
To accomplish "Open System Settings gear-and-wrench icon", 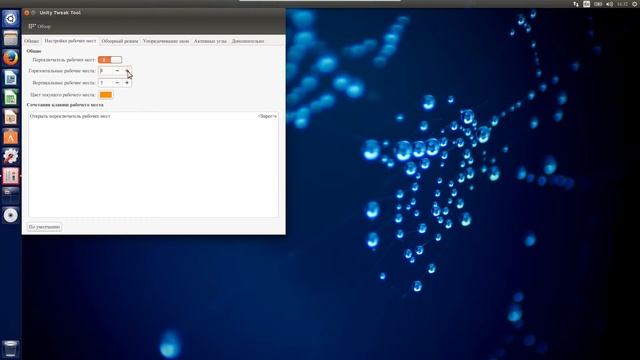I will pyautogui.click(x=11, y=156).
